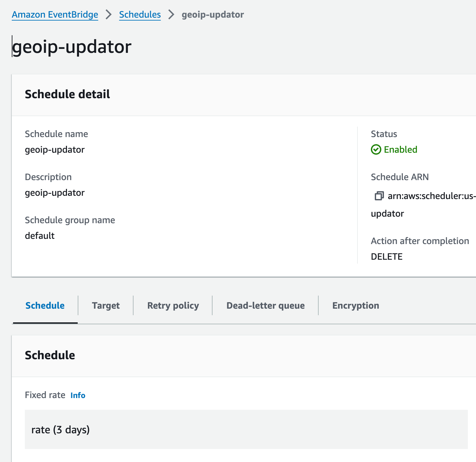Click the default schedule group name value
The height and width of the screenshot is (462, 476).
(40, 236)
